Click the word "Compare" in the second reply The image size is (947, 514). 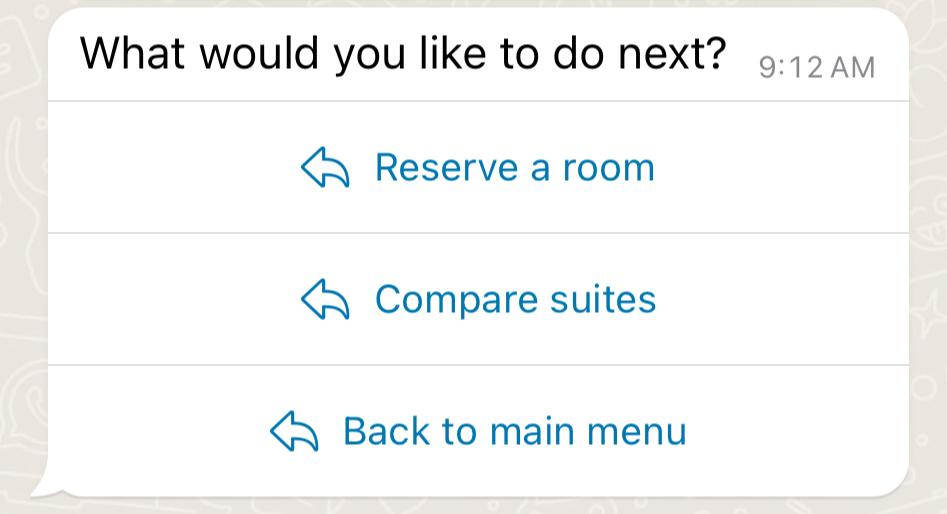(456, 300)
